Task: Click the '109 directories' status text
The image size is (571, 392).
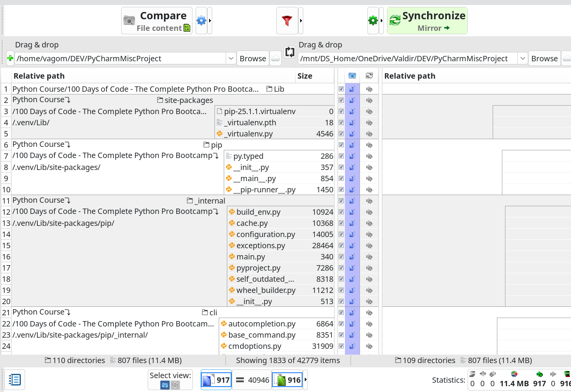Action: pyautogui.click(x=429, y=360)
